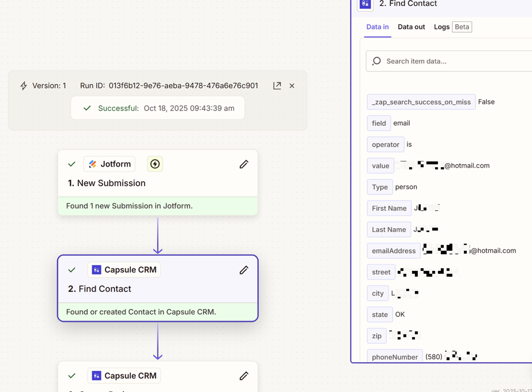Click the Jotform app badge

point(110,164)
